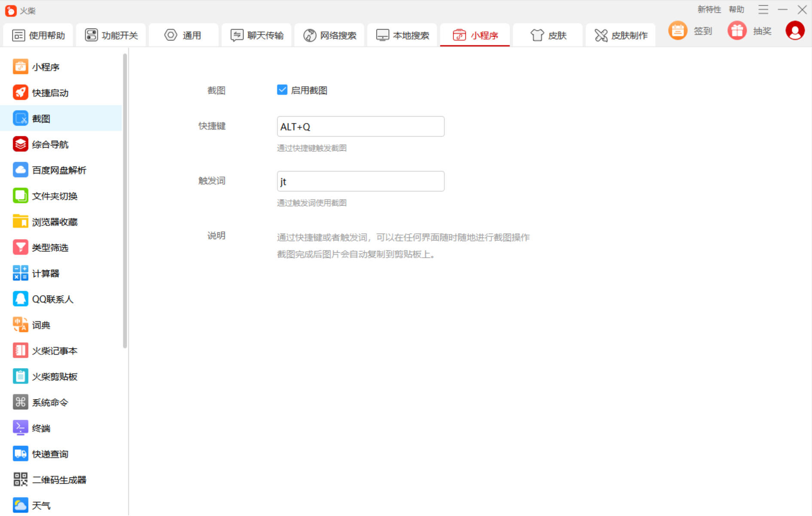The image size is (812, 516).
Task: Click the 触发词 jt input field
Action: [x=360, y=181]
